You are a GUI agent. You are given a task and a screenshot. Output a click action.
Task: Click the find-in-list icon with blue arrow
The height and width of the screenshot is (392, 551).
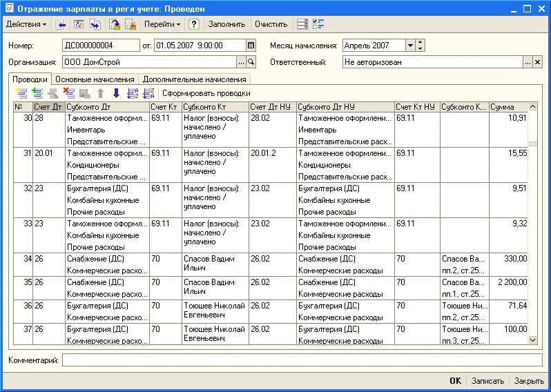(x=61, y=24)
